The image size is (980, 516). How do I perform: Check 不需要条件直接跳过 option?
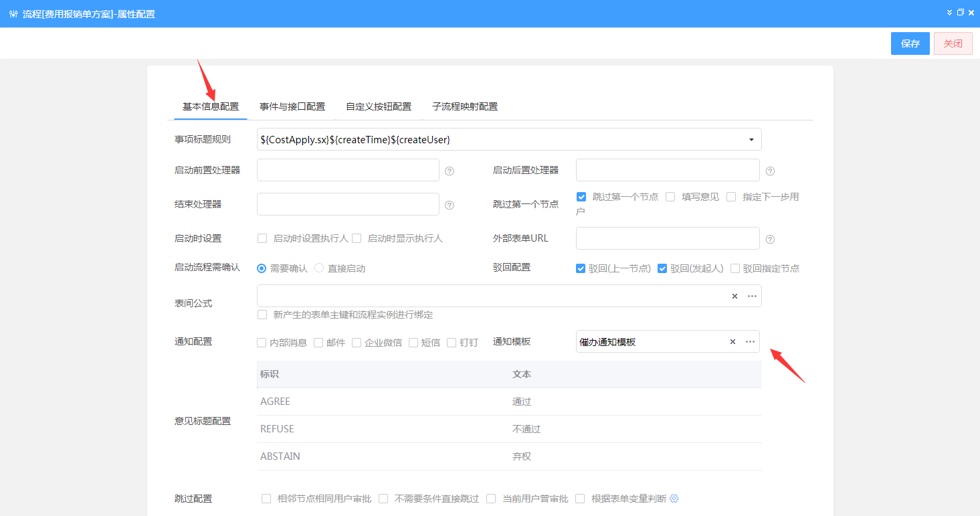click(383, 499)
